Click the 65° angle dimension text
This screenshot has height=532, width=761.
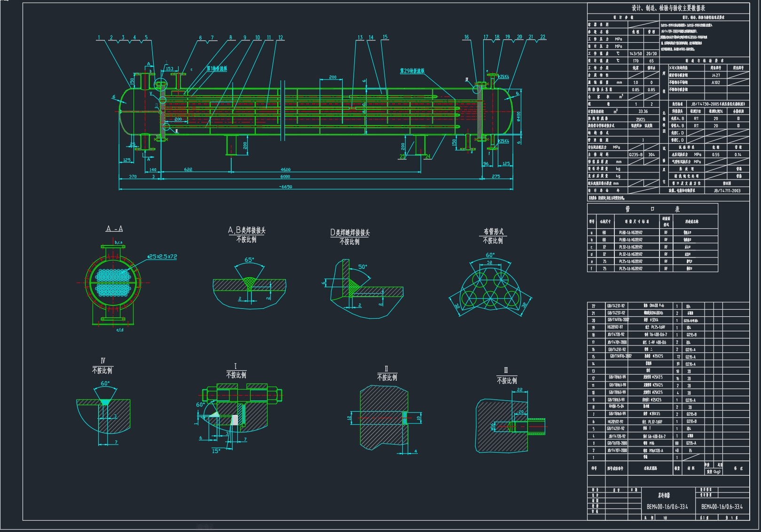click(249, 259)
